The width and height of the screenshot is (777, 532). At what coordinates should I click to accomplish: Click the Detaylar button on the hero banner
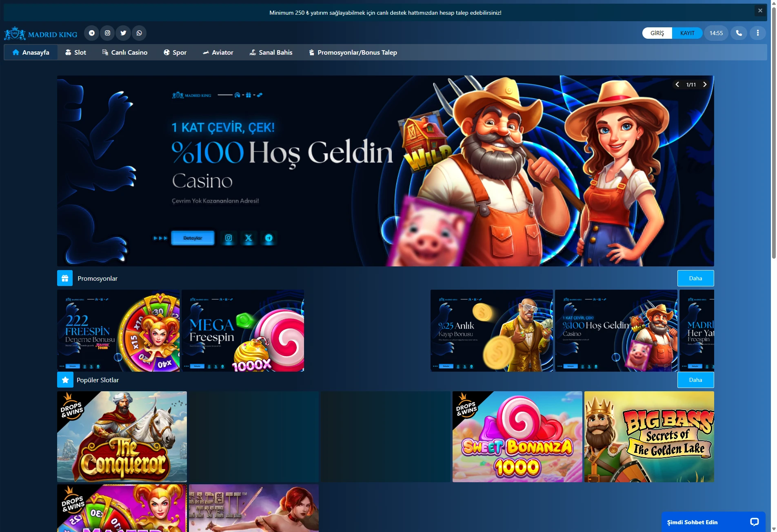tap(193, 238)
